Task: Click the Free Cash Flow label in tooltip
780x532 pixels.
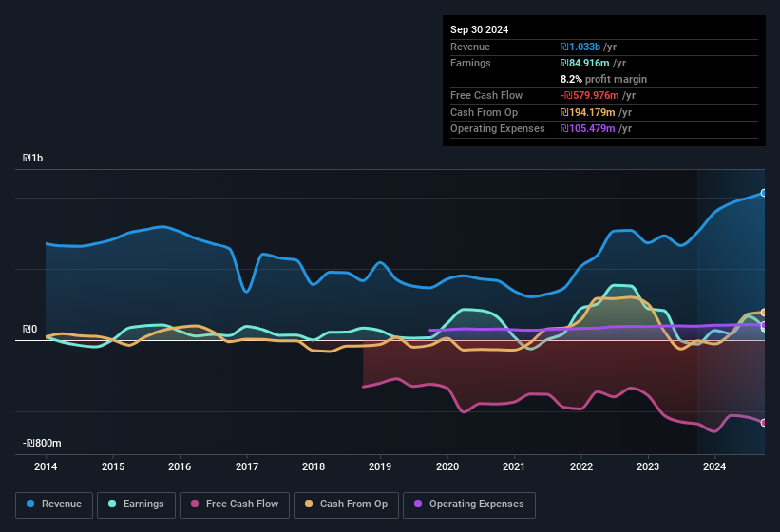Action: click(486, 95)
